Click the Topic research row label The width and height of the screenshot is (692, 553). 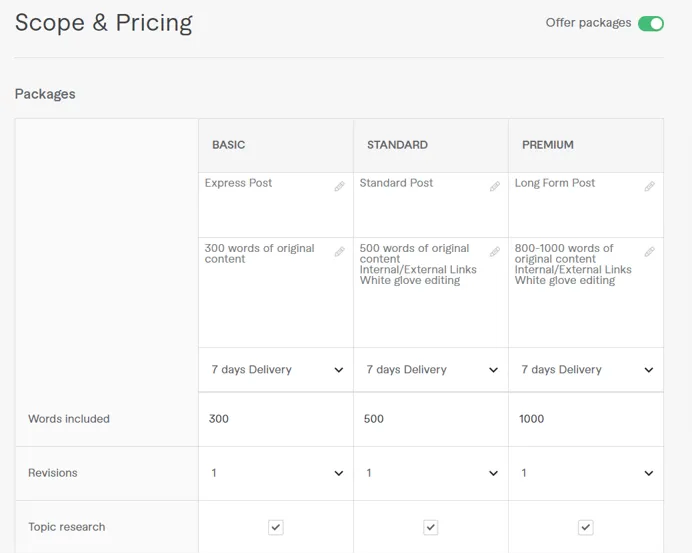tap(67, 527)
